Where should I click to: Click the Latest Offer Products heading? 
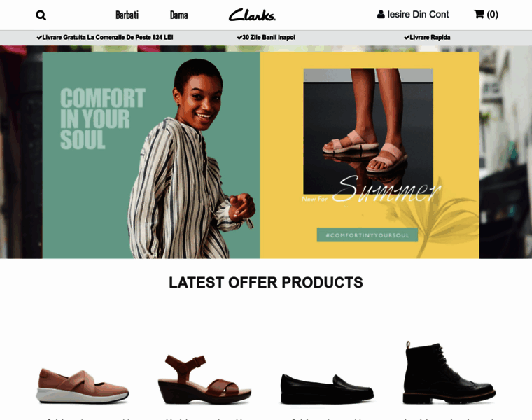(x=266, y=282)
